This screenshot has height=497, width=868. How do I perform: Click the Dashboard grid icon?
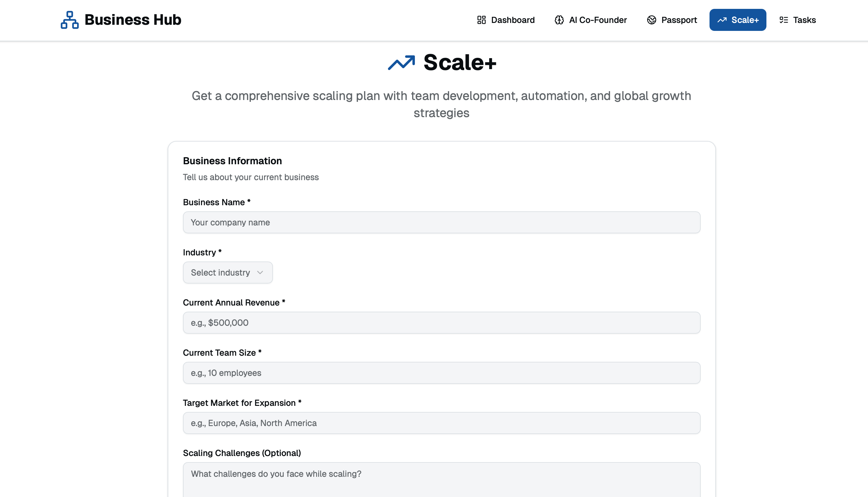(481, 20)
